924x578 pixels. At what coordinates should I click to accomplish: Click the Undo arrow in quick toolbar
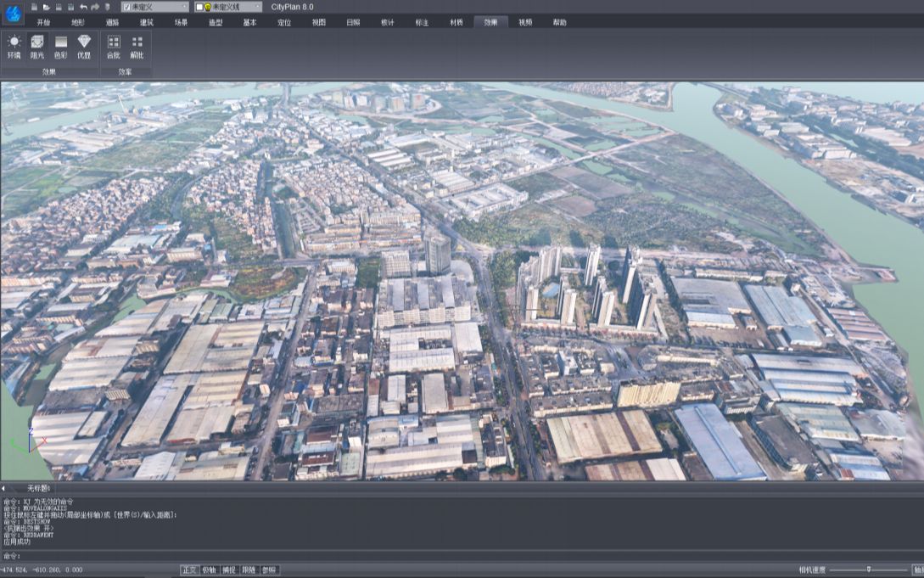[x=83, y=7]
